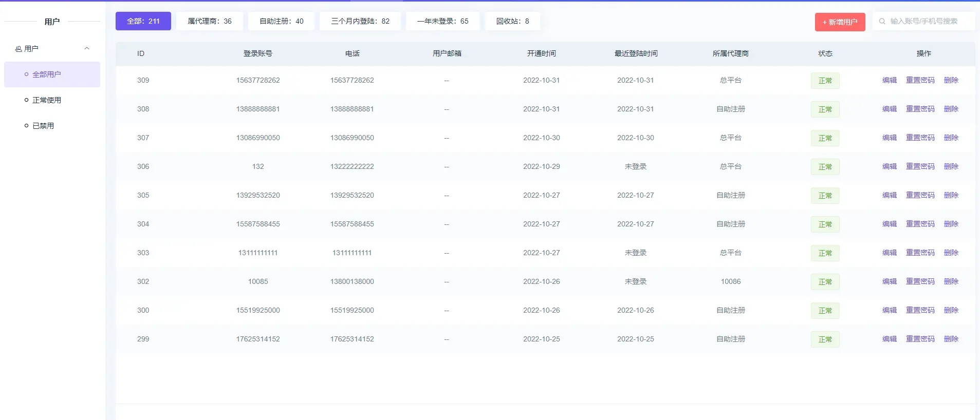Show the 自助注册: 40 filter tab
The image size is (980, 420).
point(281,21)
